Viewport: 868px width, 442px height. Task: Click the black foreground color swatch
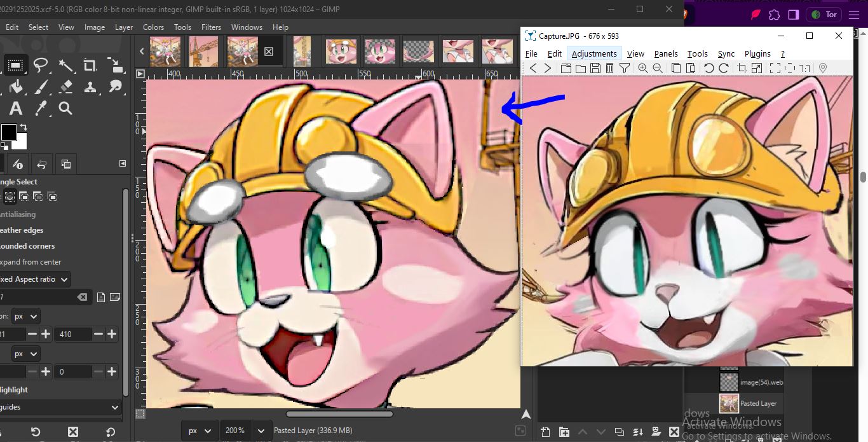tap(8, 132)
